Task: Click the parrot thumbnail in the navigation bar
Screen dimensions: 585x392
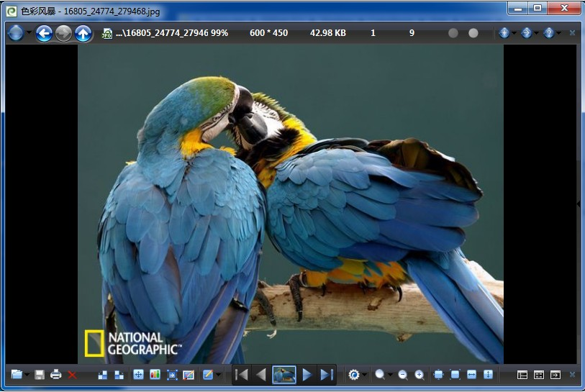Action: 284,375
